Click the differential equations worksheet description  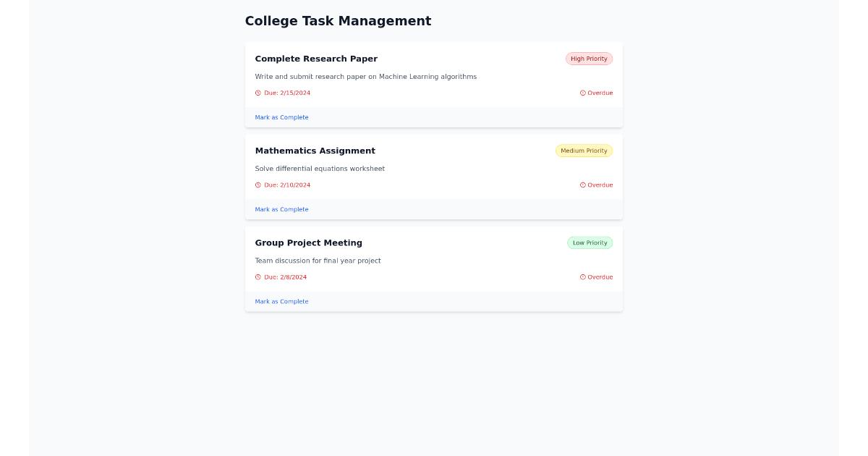point(320,168)
